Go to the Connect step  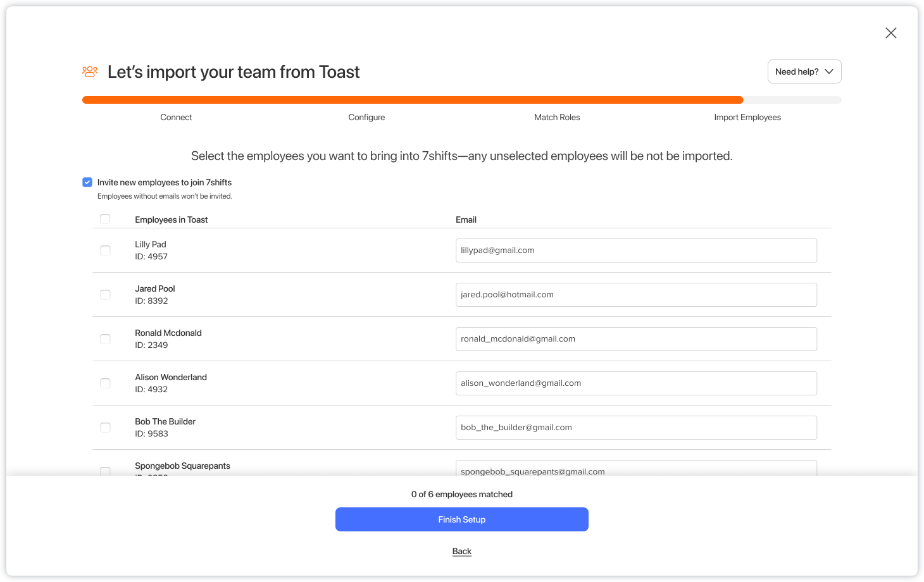click(x=176, y=117)
